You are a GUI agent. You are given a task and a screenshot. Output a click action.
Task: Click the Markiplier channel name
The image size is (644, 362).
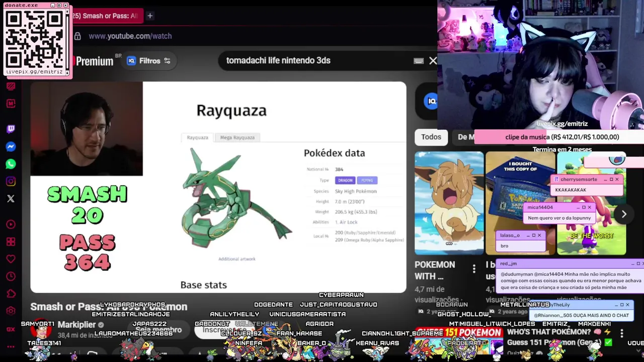pyautogui.click(x=76, y=325)
